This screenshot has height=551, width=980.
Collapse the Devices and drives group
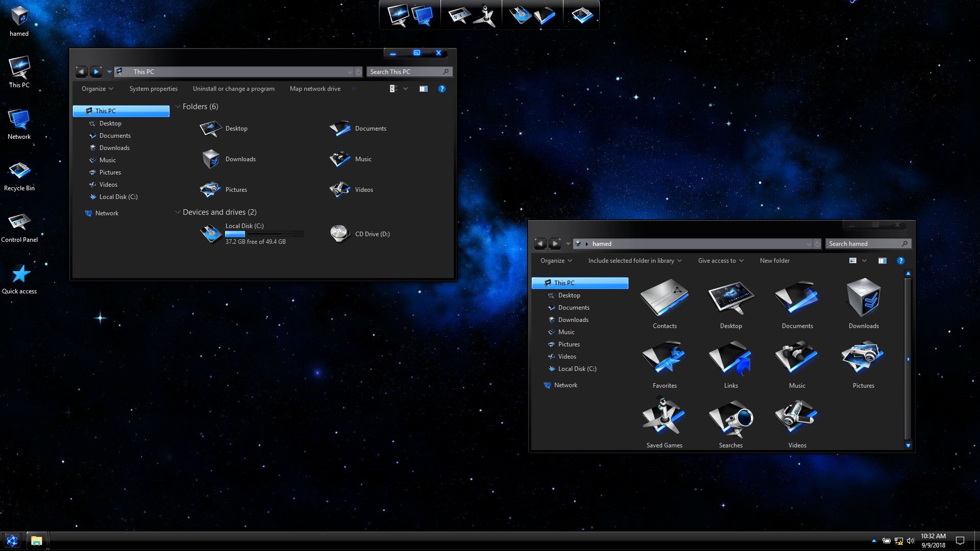click(178, 212)
